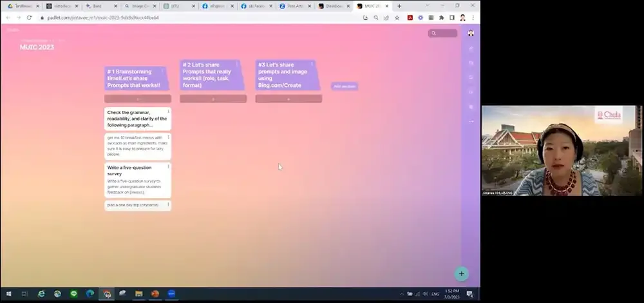Screen dimensions: 644x303
Task: Open the three-dot more menu in the sidebar
Action: tap(471, 121)
